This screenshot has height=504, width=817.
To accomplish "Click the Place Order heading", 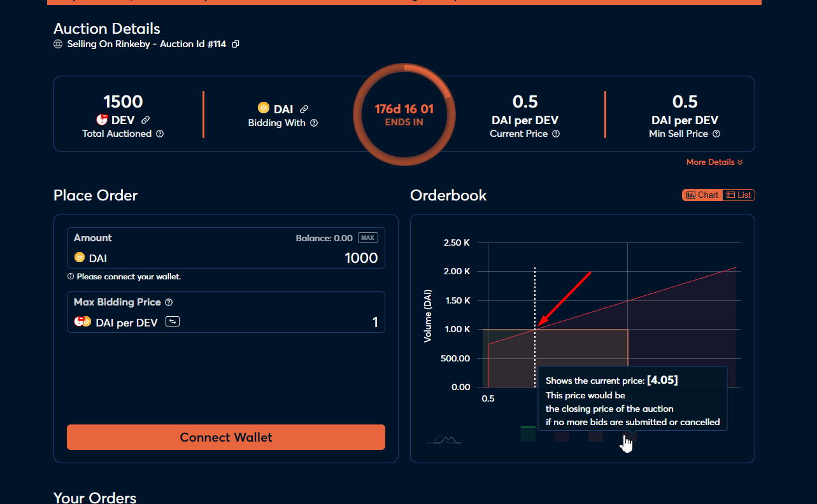I will pos(96,195).
